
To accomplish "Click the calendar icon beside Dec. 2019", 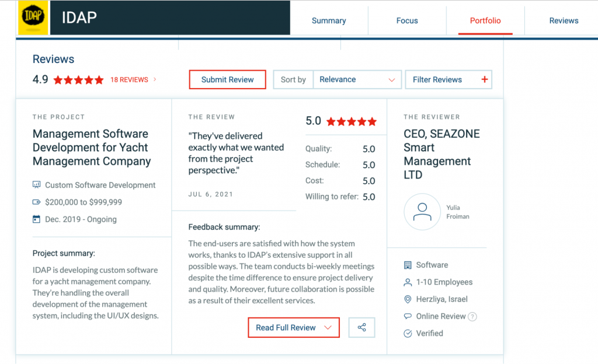I will [36, 219].
